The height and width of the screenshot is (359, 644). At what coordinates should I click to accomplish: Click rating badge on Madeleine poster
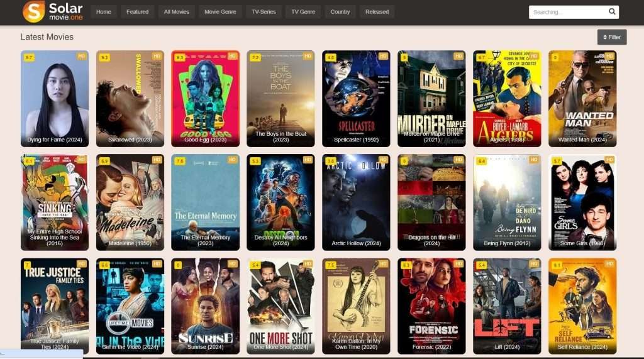coord(104,161)
